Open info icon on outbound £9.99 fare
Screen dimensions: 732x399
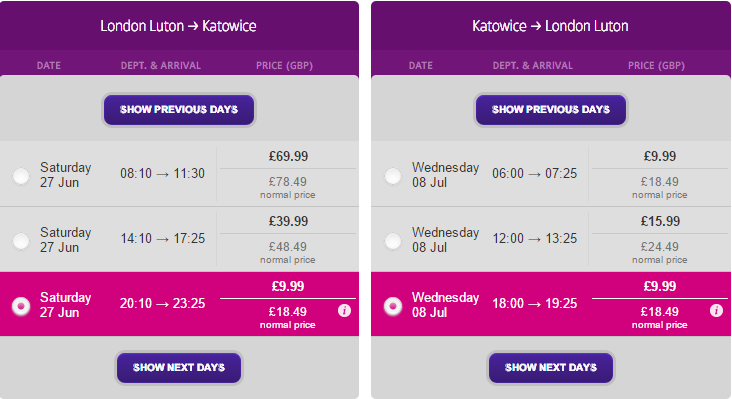point(345,311)
